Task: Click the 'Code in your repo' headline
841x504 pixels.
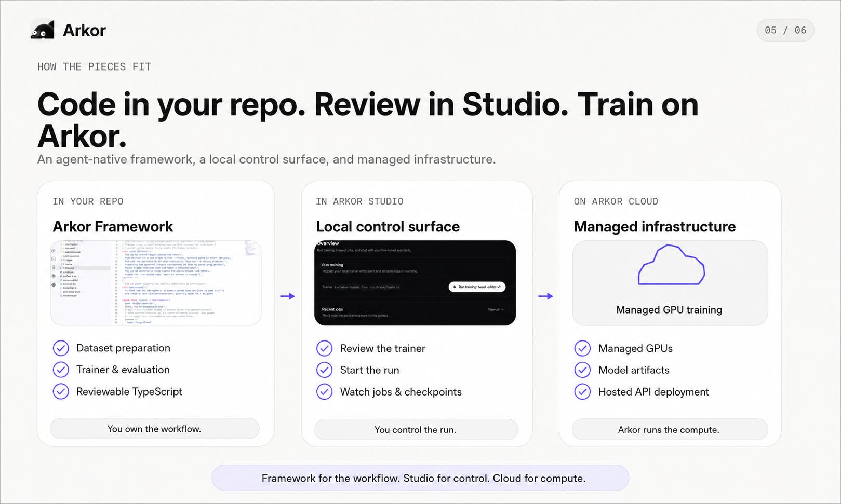Action: (368, 120)
